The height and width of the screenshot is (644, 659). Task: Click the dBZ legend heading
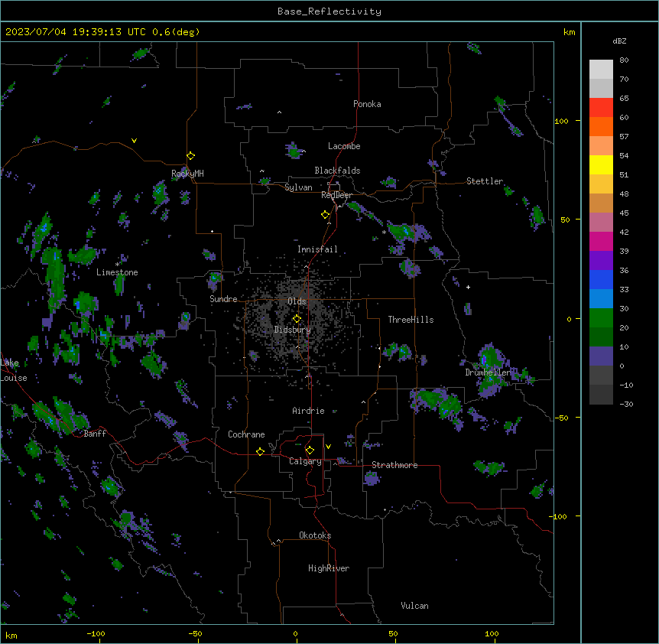(619, 41)
